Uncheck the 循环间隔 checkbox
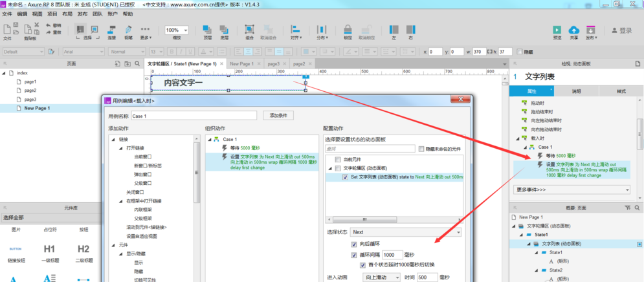644x282 pixels. pos(353,254)
